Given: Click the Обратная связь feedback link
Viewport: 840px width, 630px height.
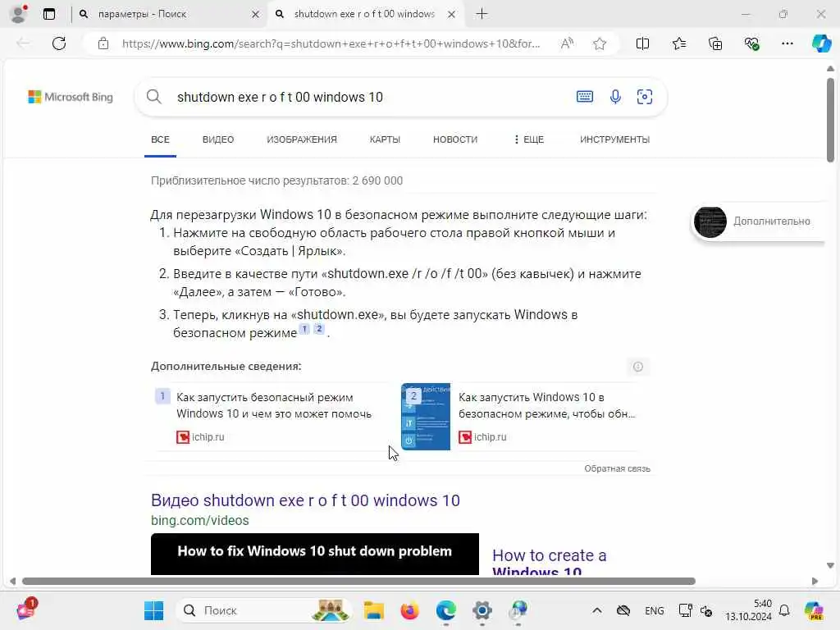Looking at the screenshot, I should click(617, 468).
